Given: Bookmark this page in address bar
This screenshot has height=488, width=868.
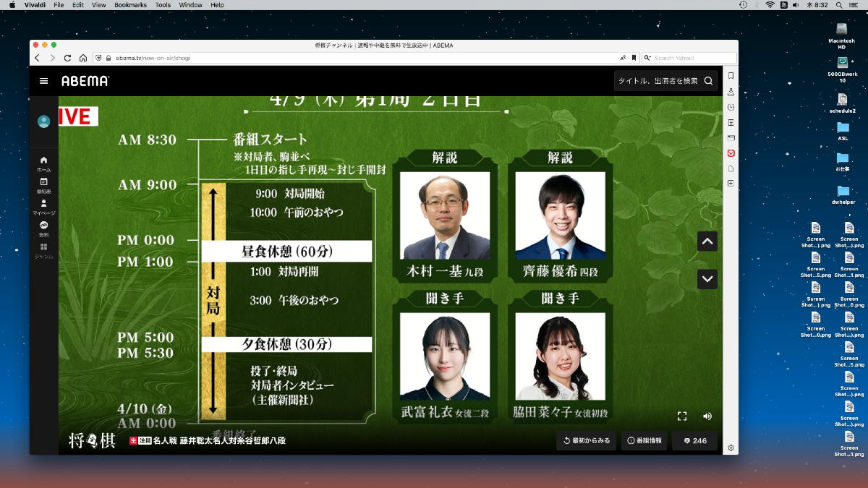Looking at the screenshot, I should [x=634, y=58].
